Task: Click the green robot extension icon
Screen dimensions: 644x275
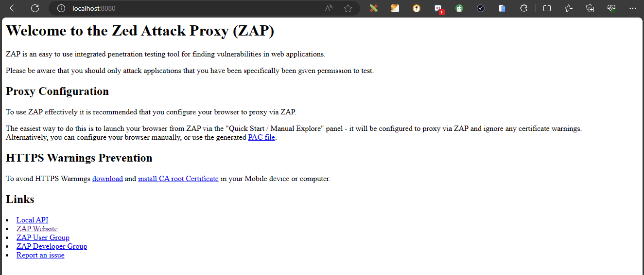Action: point(459,8)
